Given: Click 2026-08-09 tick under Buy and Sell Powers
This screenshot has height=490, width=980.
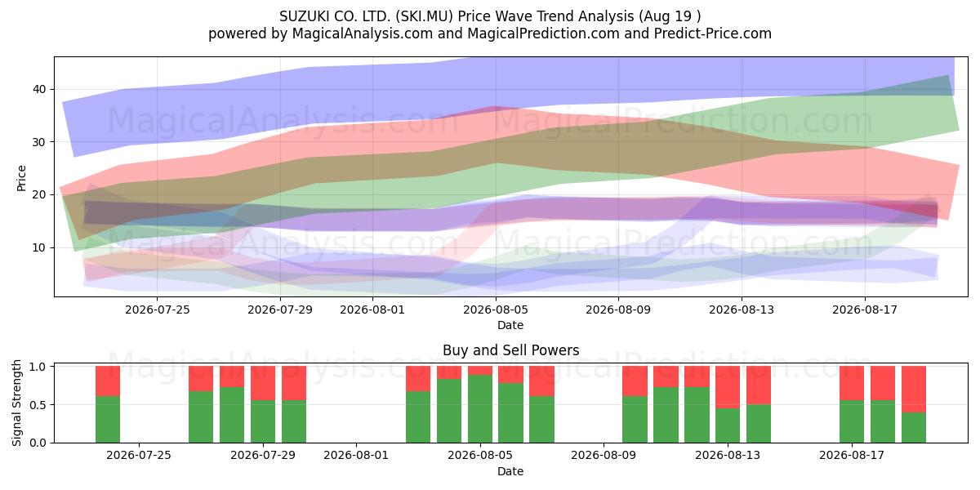Looking at the screenshot, I should click(604, 455).
